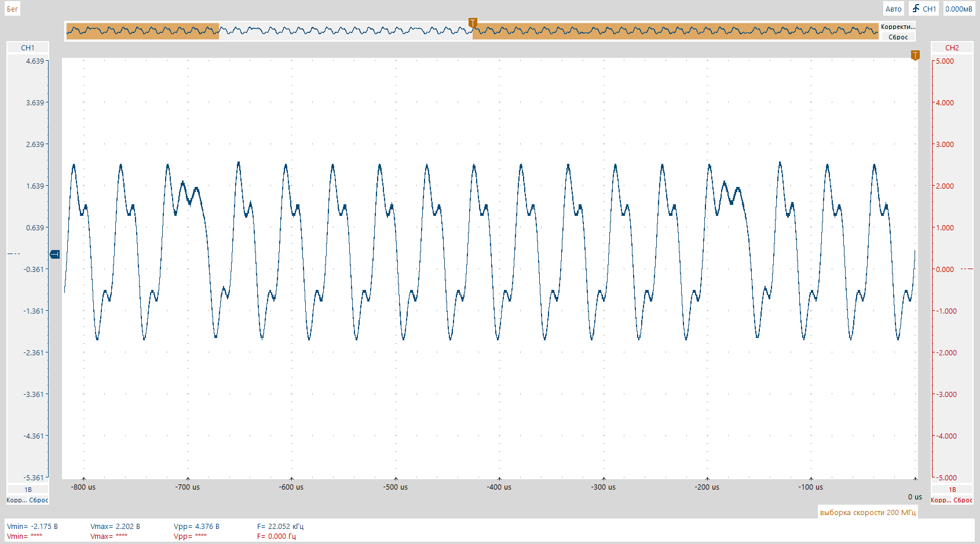Click the -400 us time axis label
Viewport: 980px width, 544px height.
click(499, 487)
